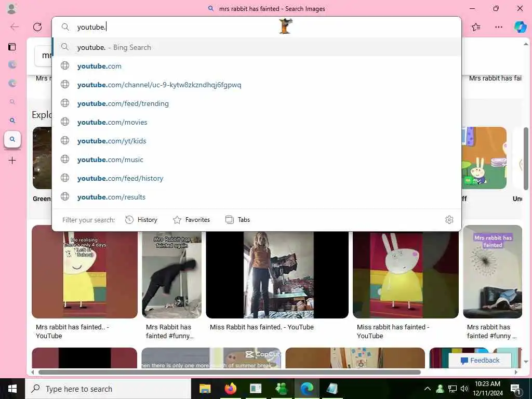Click the vertical scrollbar thumb
Screen dimensions: 532x399
[526, 159]
